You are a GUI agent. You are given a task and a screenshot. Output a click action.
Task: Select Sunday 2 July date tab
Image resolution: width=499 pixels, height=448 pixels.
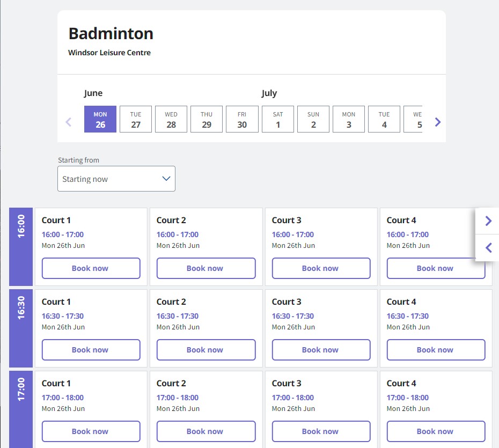click(313, 119)
